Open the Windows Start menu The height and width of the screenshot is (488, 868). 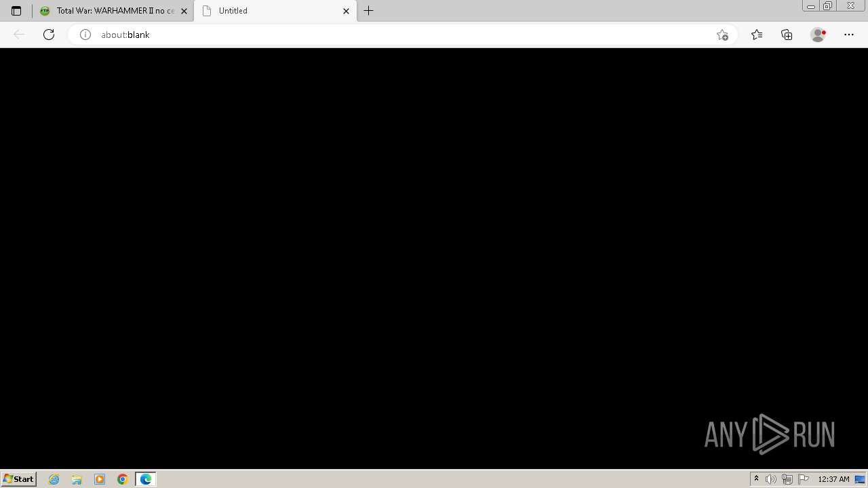coord(19,479)
